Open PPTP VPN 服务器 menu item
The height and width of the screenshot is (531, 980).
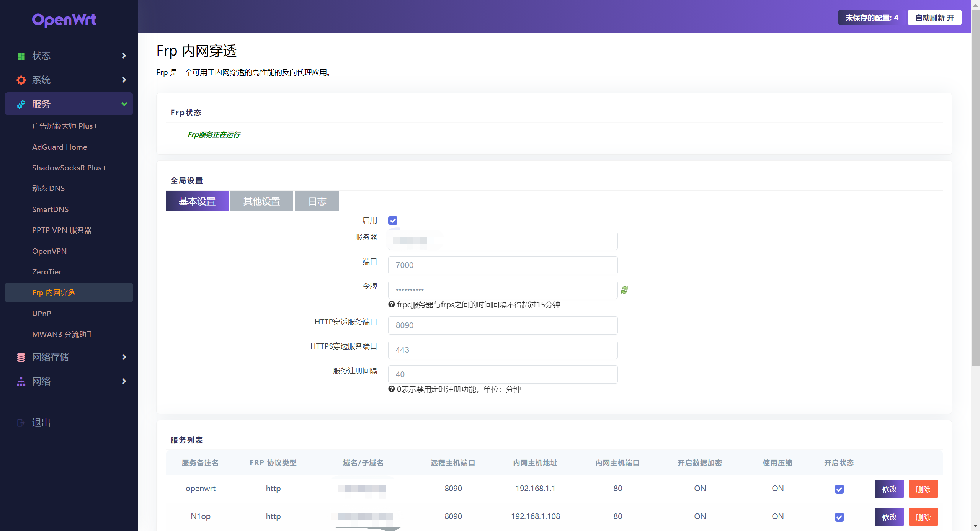62,230
